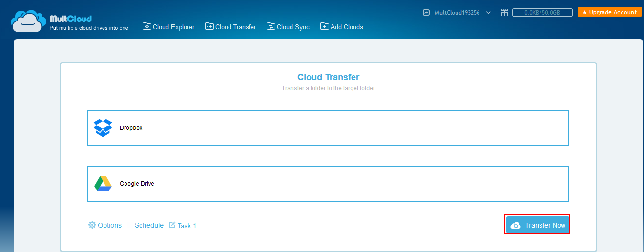Click the Dropbox logo icon
This screenshot has height=252, width=644.
point(103,128)
